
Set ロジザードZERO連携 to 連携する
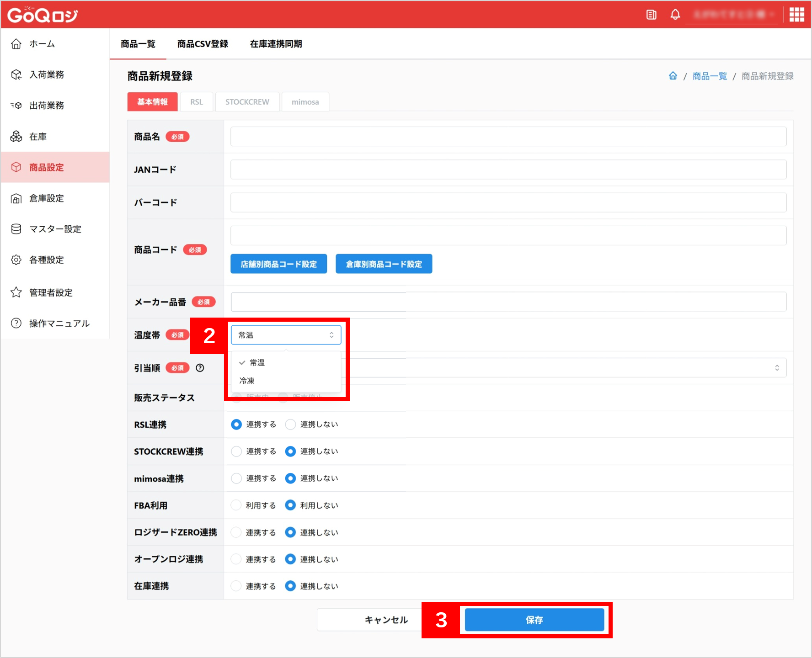click(236, 532)
